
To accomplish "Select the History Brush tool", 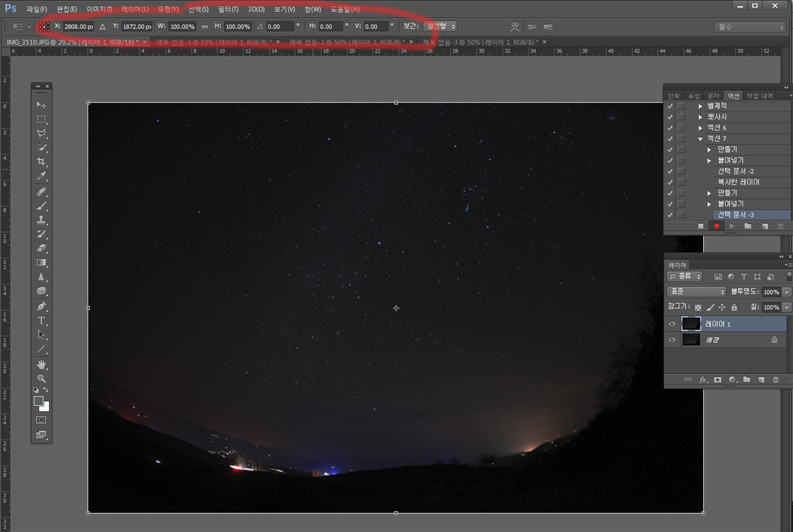I will click(42, 235).
